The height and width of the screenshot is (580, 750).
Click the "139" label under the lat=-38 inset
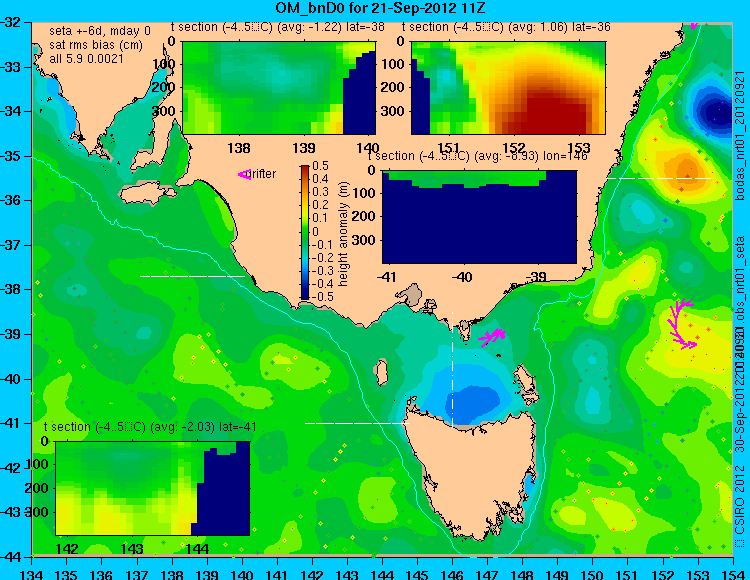click(x=304, y=148)
